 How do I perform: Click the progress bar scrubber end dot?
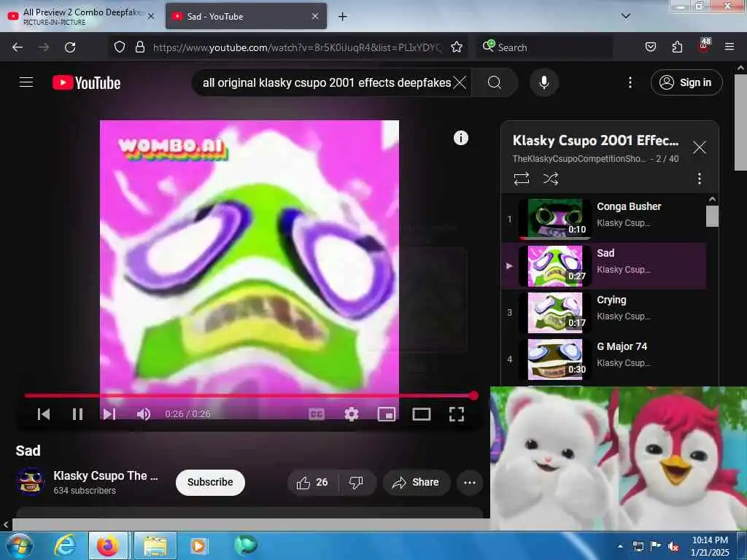pyautogui.click(x=473, y=395)
